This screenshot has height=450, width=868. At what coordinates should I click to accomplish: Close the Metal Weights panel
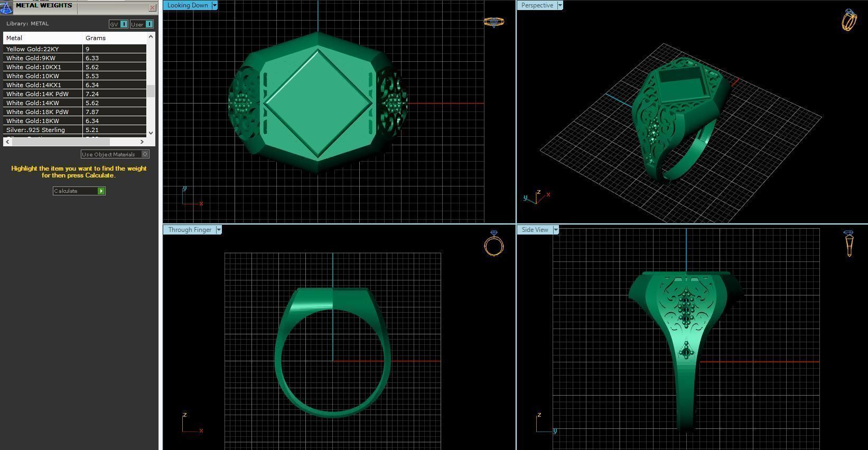(x=152, y=7)
